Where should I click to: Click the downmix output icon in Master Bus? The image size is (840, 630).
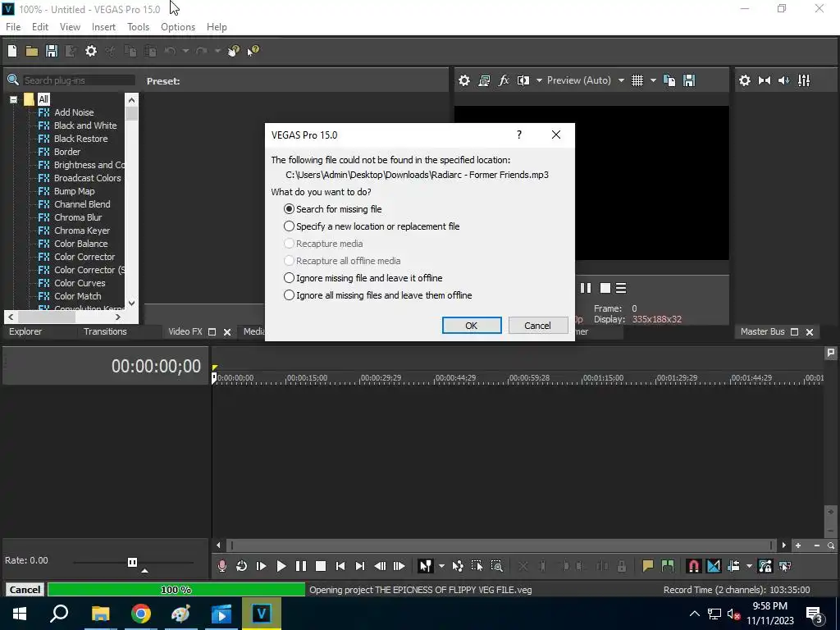pos(765,80)
